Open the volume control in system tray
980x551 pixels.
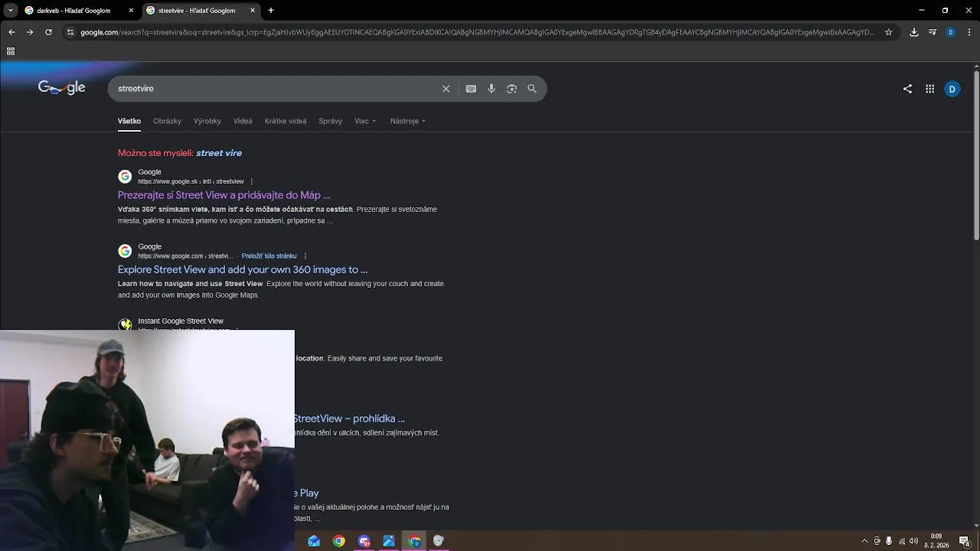pyautogui.click(x=913, y=541)
